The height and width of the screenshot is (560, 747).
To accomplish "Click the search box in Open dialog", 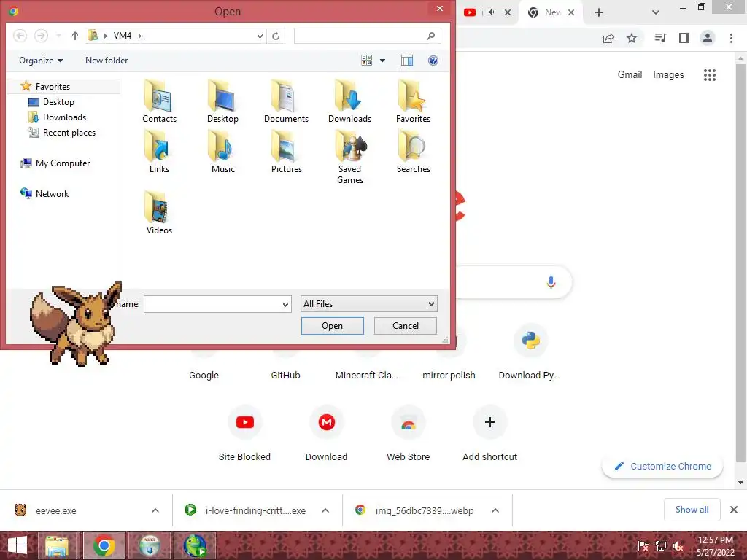I will click(x=367, y=36).
